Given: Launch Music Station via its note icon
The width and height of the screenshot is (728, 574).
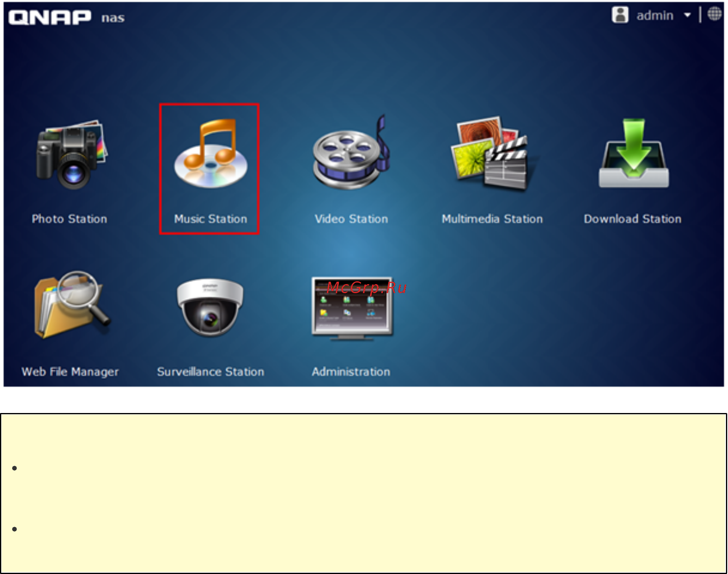Looking at the screenshot, I should 210,154.
